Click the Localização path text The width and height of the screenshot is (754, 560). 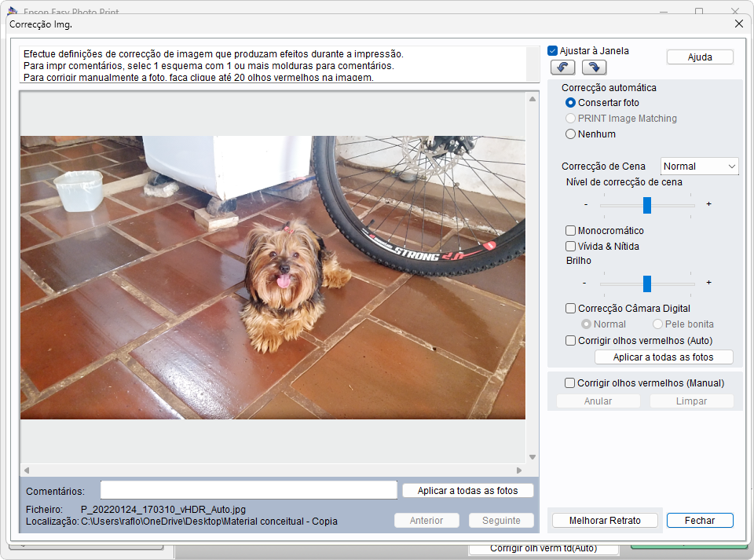tap(209, 522)
